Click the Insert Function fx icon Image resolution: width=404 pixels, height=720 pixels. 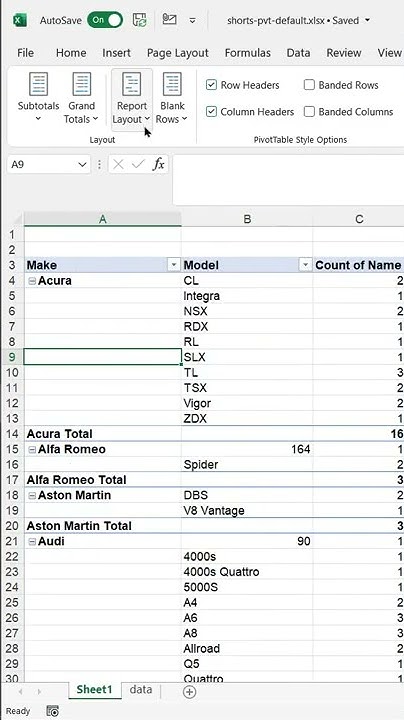click(x=158, y=164)
